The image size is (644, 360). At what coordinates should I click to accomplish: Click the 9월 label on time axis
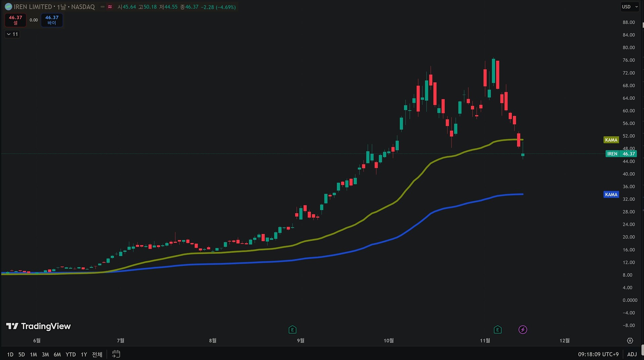301,341
